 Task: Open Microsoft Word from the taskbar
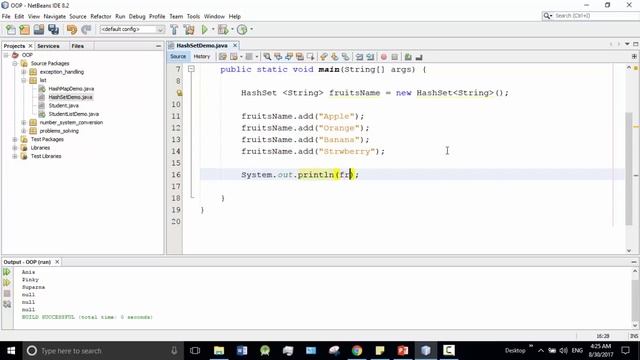click(x=242, y=350)
